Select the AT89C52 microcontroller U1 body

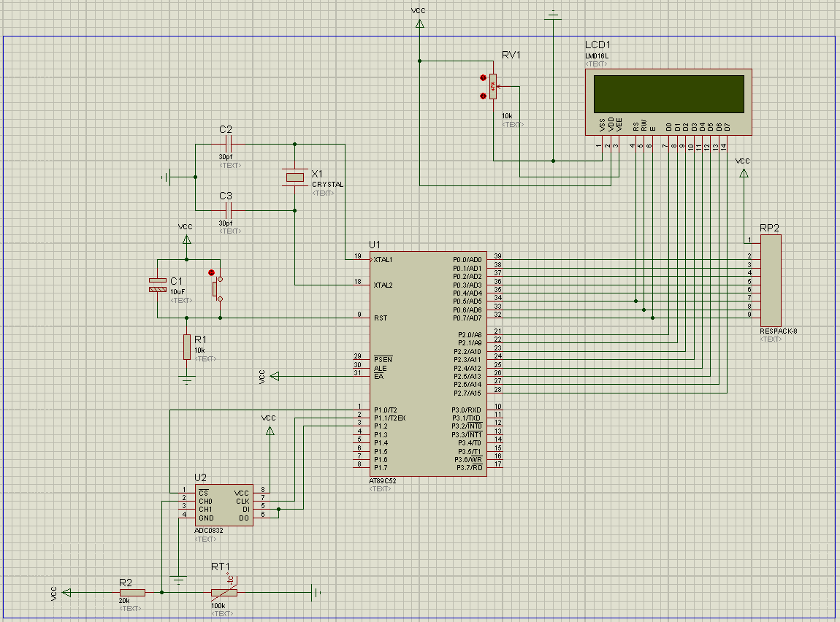coord(429,365)
